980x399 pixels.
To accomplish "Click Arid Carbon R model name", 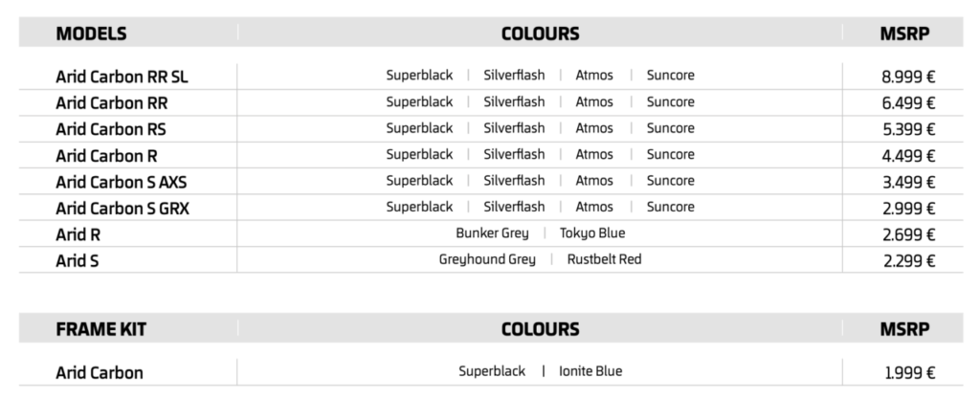I will pos(106,155).
